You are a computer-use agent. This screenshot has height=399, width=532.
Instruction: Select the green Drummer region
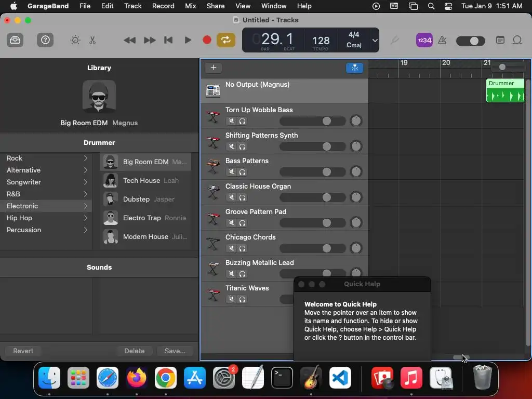coord(505,90)
